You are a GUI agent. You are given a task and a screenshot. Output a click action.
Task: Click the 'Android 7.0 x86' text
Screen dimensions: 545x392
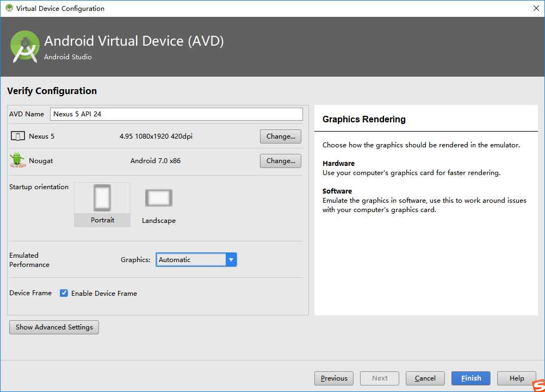click(x=156, y=160)
